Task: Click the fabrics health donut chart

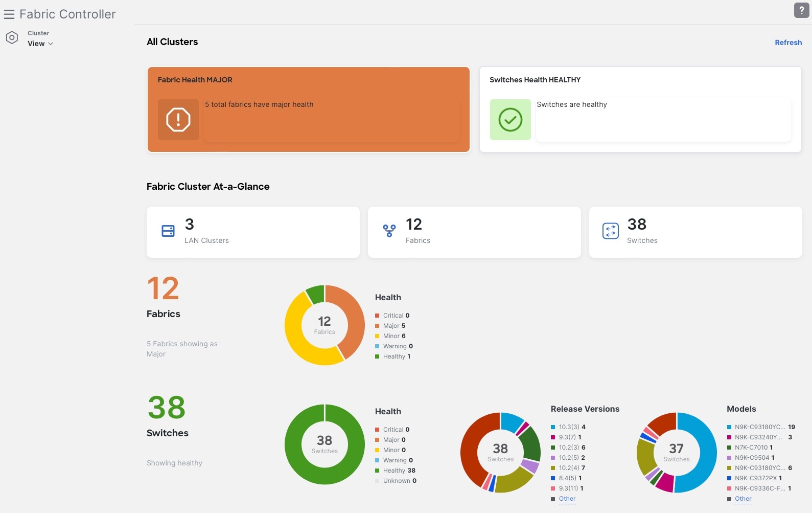Action: 324,325
